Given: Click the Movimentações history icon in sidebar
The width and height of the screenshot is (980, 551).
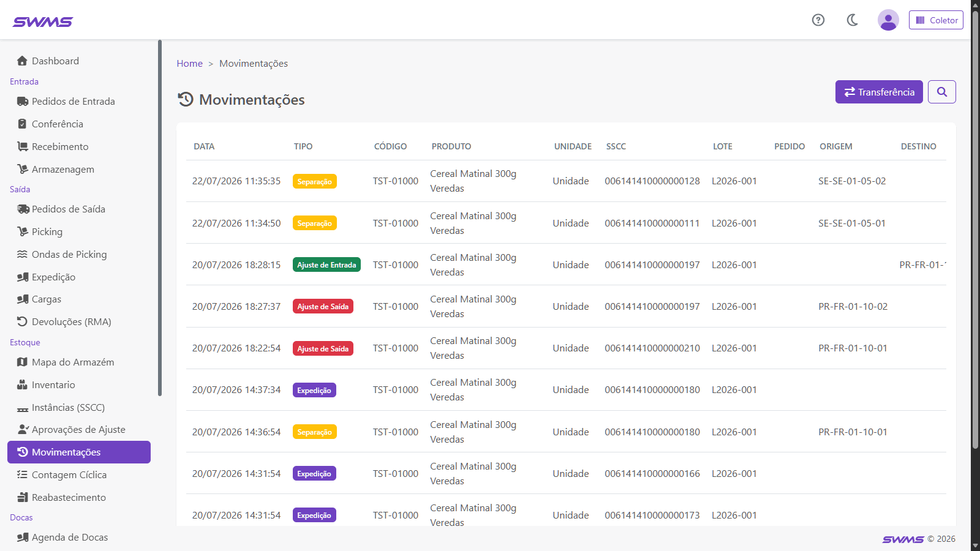Looking at the screenshot, I should point(22,452).
